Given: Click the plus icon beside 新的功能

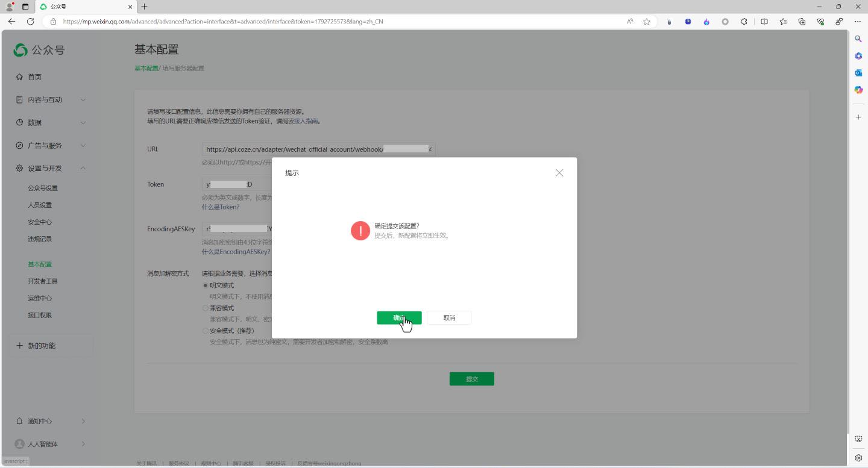Looking at the screenshot, I should (x=19, y=346).
